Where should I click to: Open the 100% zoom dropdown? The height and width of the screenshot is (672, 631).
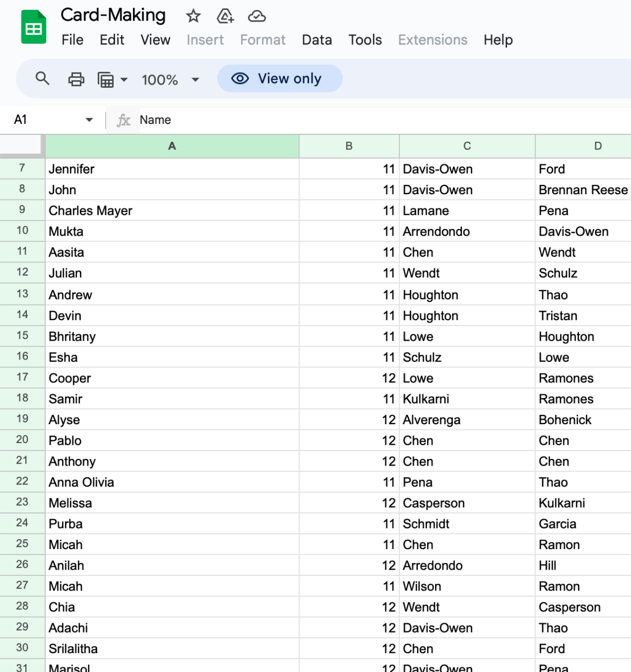(x=170, y=80)
